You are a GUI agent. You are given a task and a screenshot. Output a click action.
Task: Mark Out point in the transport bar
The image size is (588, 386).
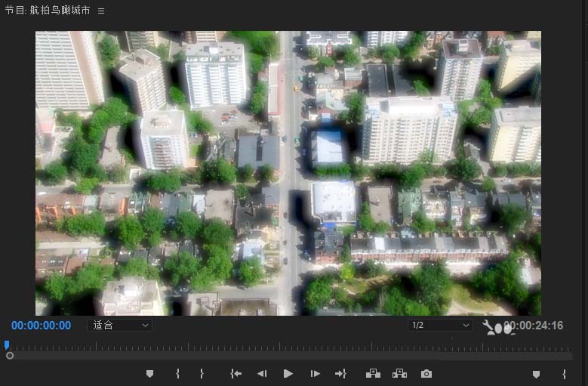click(202, 374)
